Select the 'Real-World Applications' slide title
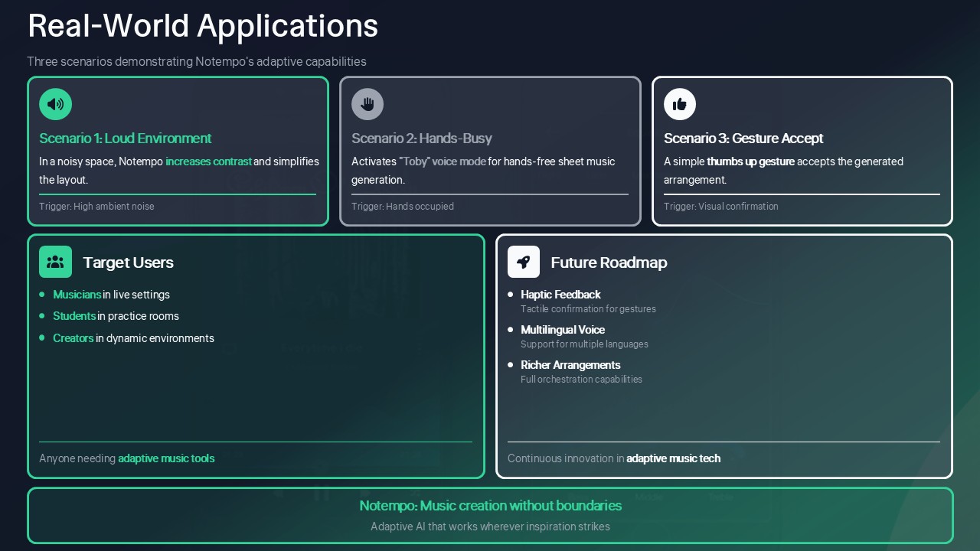Screen dimensions: 980x551 (203, 25)
